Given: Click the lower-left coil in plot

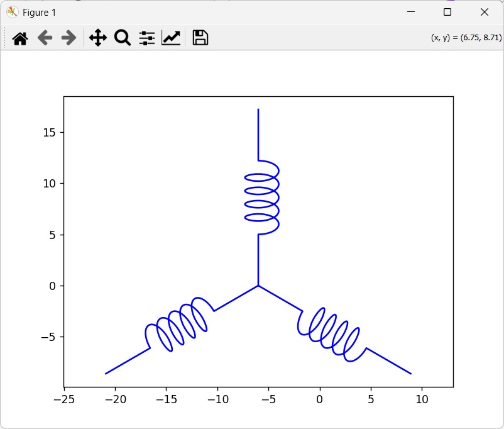Looking at the screenshot, I should click(179, 325).
